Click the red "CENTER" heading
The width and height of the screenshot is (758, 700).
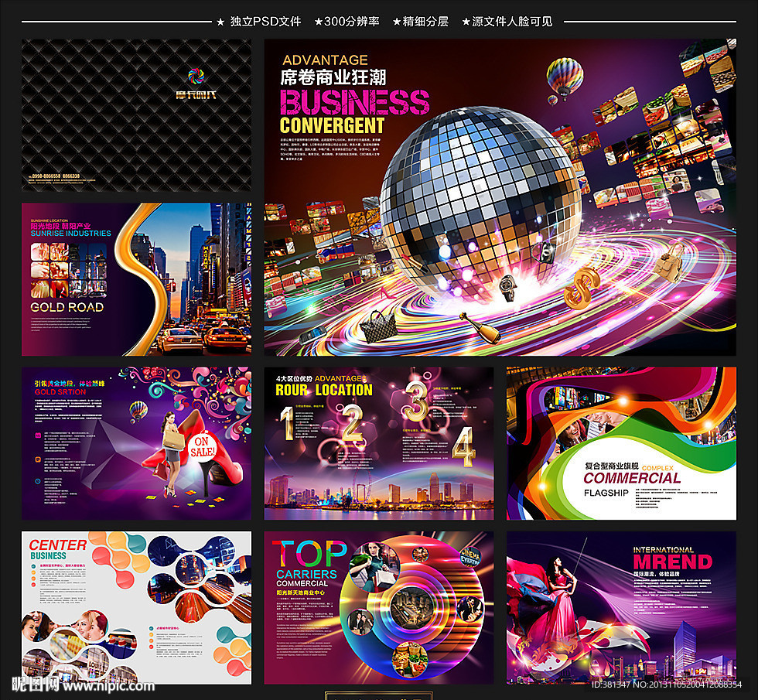pyautogui.click(x=58, y=545)
